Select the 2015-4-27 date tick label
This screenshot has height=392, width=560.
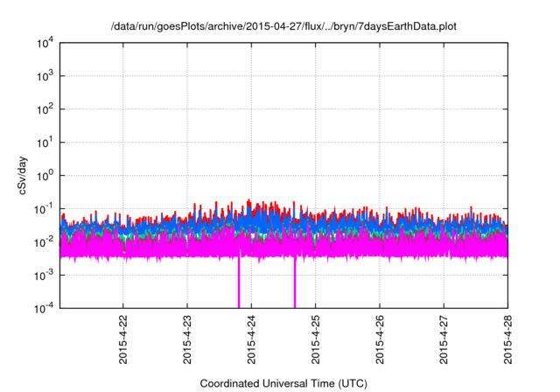(444, 339)
